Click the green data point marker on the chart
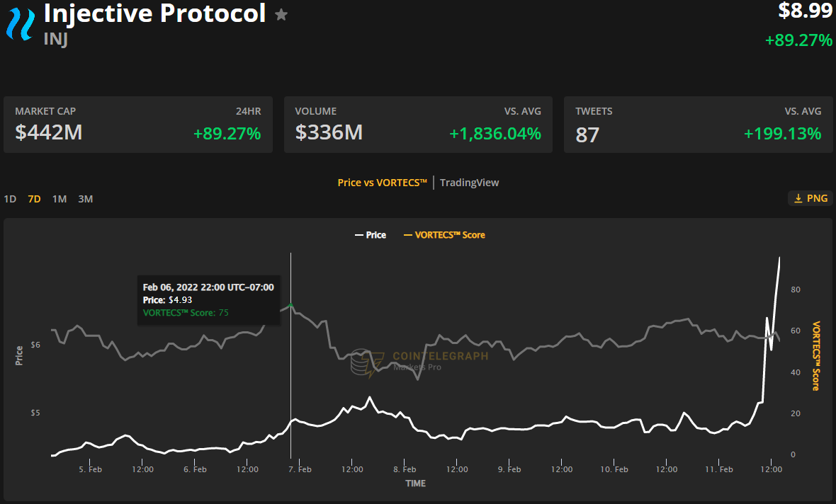This screenshot has width=836, height=504. pos(291,304)
